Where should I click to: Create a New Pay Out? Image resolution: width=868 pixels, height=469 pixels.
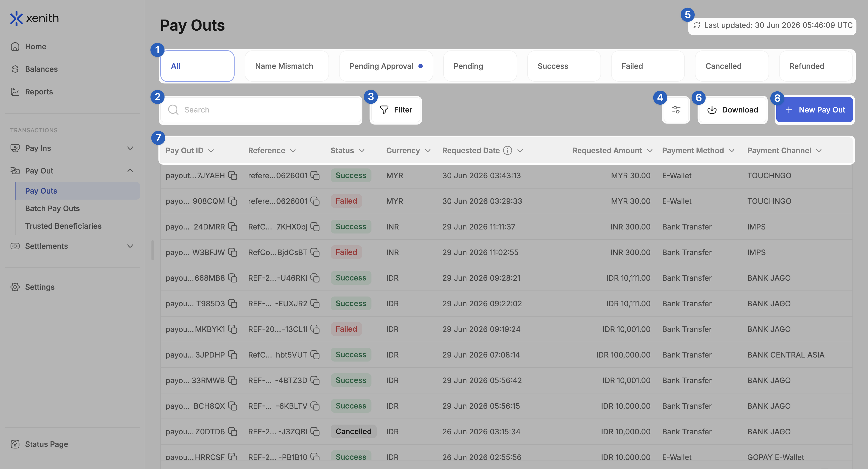click(815, 110)
